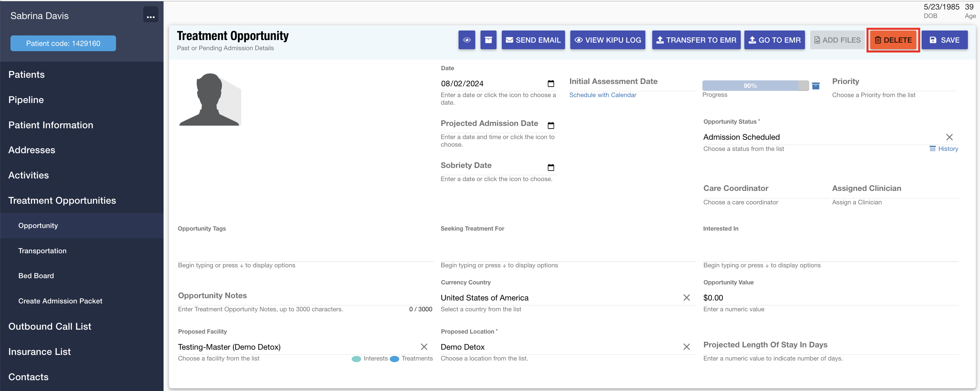Open Projected Admission Date calendar icon
Image resolution: width=980 pixels, height=391 pixels.
(x=551, y=125)
